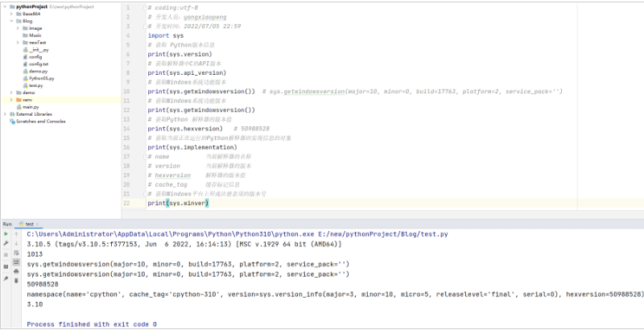Select __init__.py in project tree
The image size is (644, 330).
pos(39,50)
